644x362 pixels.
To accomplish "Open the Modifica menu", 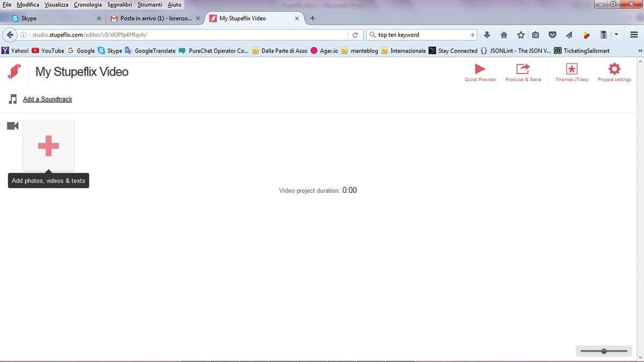I will pyautogui.click(x=28, y=4).
